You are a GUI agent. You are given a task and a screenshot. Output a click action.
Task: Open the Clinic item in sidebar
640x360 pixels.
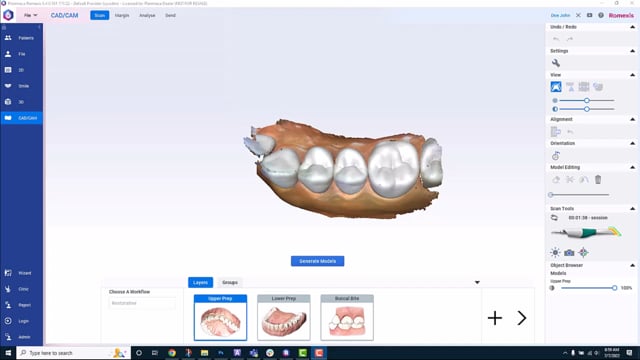tap(21, 289)
